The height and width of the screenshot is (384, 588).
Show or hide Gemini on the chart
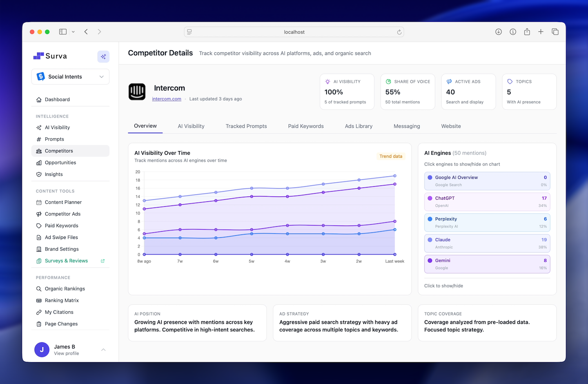(x=487, y=263)
